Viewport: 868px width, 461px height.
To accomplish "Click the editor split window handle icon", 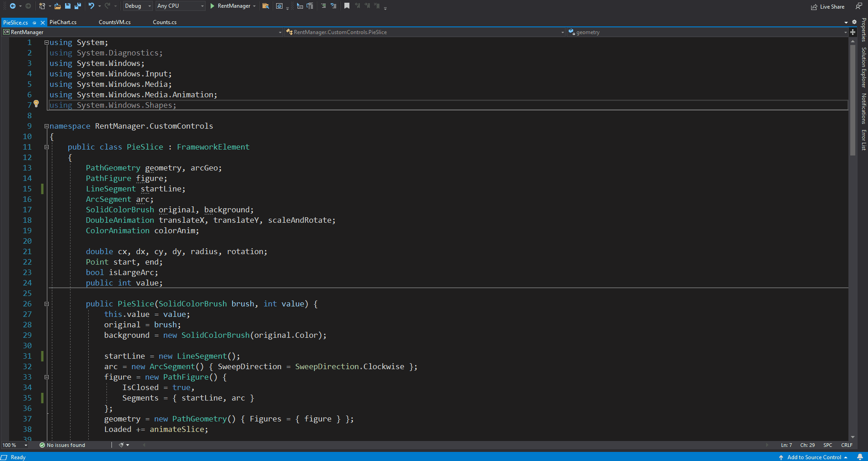I will tap(853, 32).
